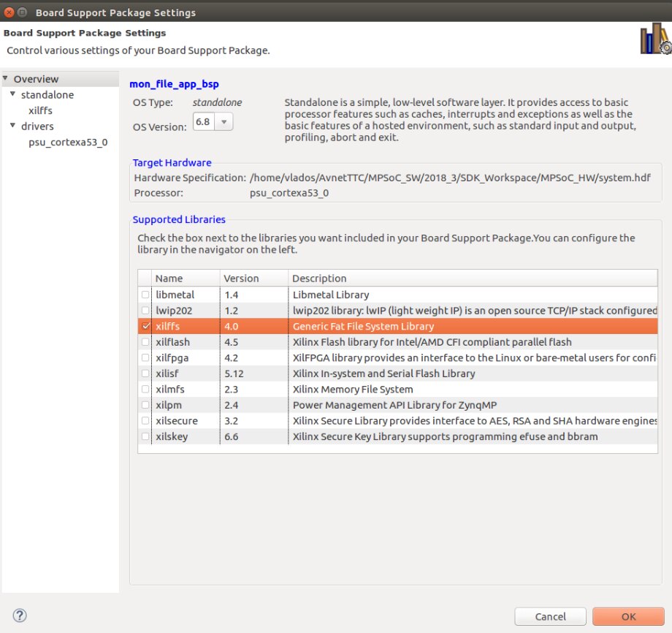672x633 pixels.
Task: Click Xilinx Memory File System description
Action: (x=353, y=390)
